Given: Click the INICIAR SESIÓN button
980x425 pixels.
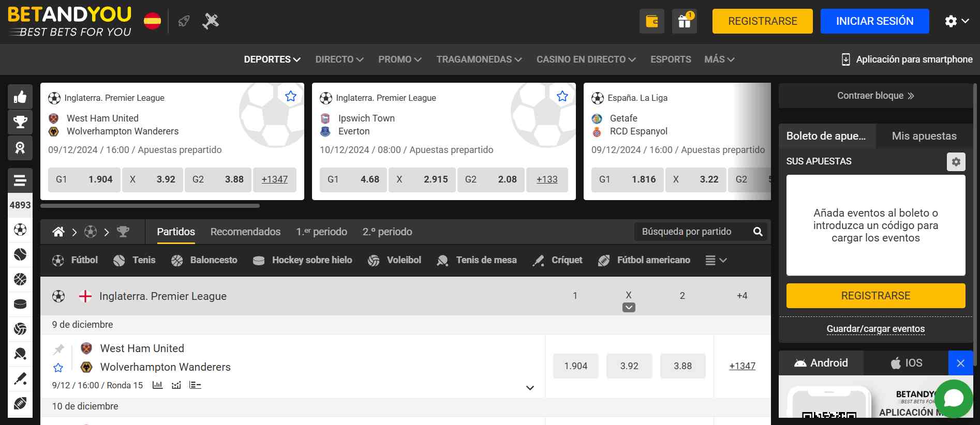Looking at the screenshot, I should 875,21.
